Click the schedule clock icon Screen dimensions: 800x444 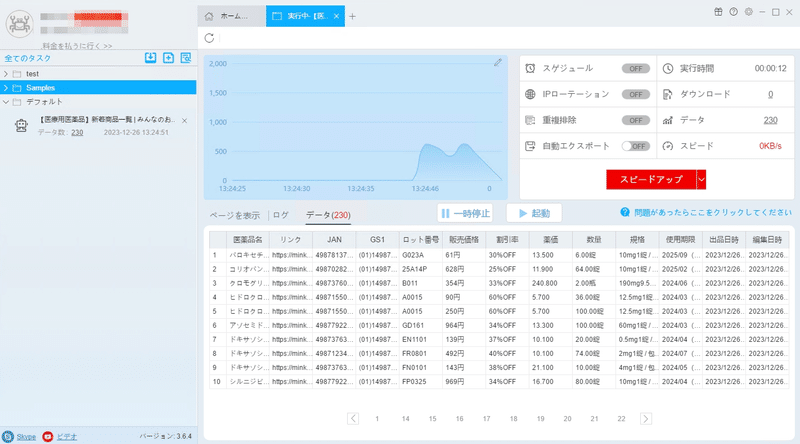point(530,68)
